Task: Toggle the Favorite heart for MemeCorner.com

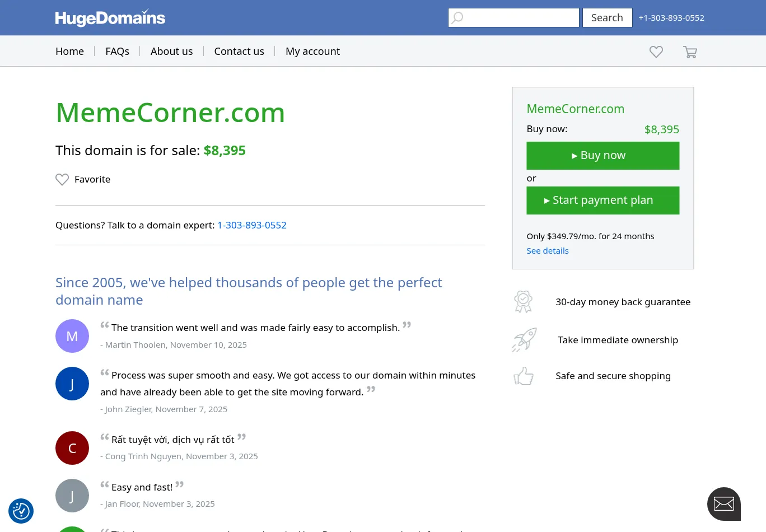Action: point(62,179)
